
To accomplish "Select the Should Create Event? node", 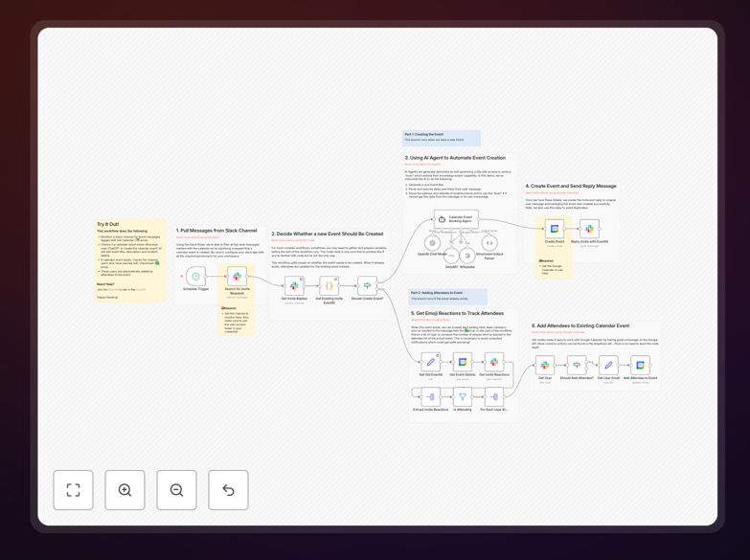I will (368, 285).
